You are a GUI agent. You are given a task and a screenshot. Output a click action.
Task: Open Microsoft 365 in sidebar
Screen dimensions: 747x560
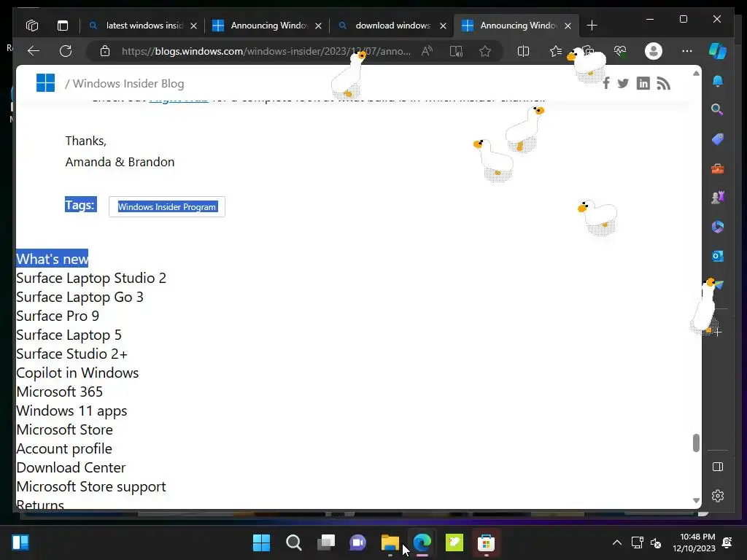[718, 227]
